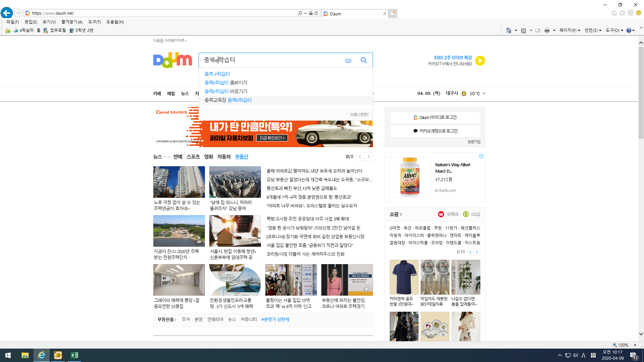The height and width of the screenshot is (362, 644).
Task: Go to next shopping page arrow near 1/10
Action: 477,252
